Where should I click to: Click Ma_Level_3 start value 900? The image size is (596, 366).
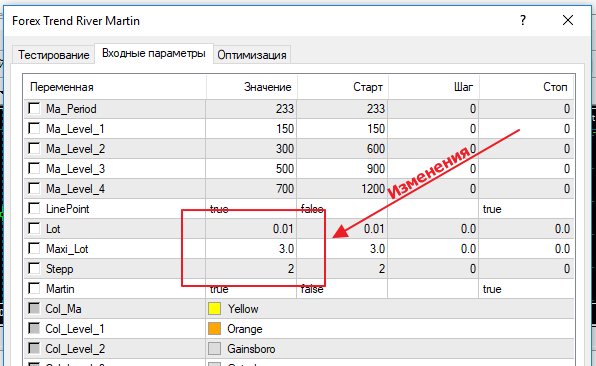click(x=342, y=168)
